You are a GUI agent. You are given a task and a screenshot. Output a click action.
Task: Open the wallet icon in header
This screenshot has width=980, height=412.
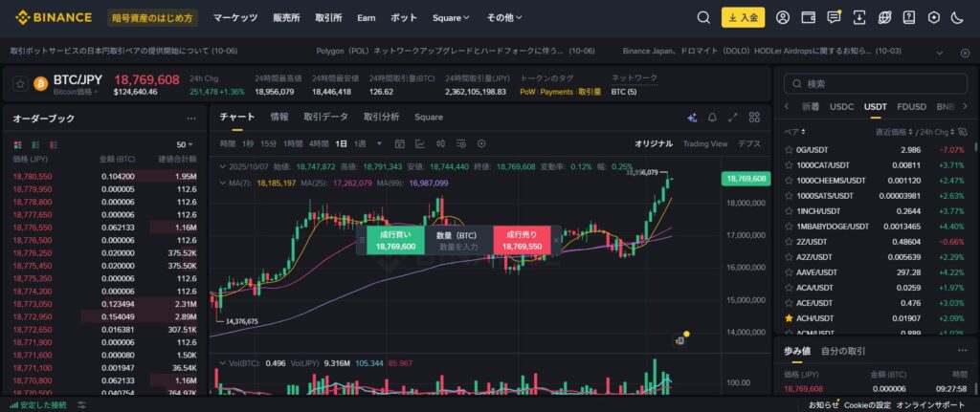tap(808, 17)
